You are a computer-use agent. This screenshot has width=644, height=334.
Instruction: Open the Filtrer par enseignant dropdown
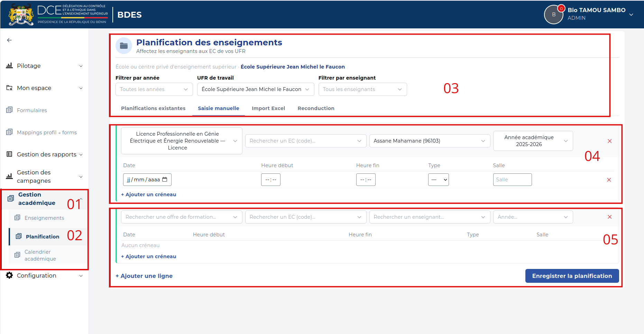click(x=362, y=89)
